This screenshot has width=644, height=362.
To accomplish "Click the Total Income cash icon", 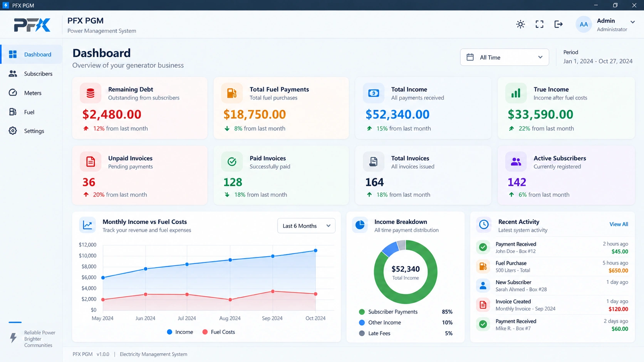I will coord(374,93).
